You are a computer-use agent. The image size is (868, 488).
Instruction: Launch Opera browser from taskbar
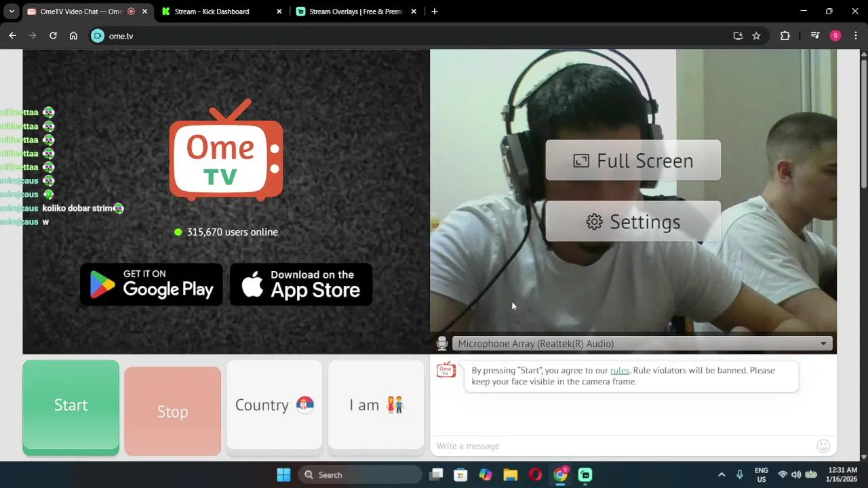pos(535,474)
